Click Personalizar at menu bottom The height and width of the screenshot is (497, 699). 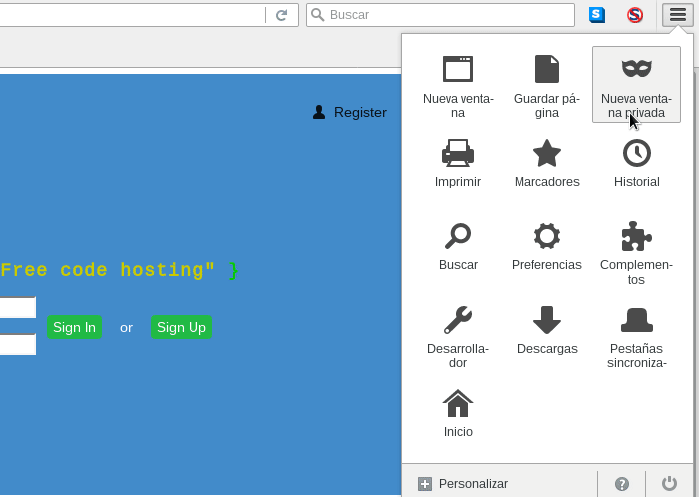click(x=463, y=484)
